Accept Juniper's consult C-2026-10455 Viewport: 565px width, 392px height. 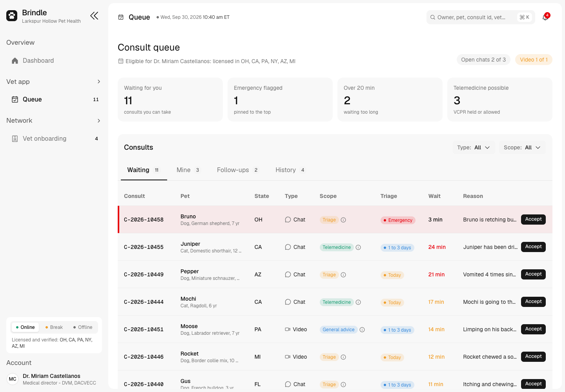[533, 247]
